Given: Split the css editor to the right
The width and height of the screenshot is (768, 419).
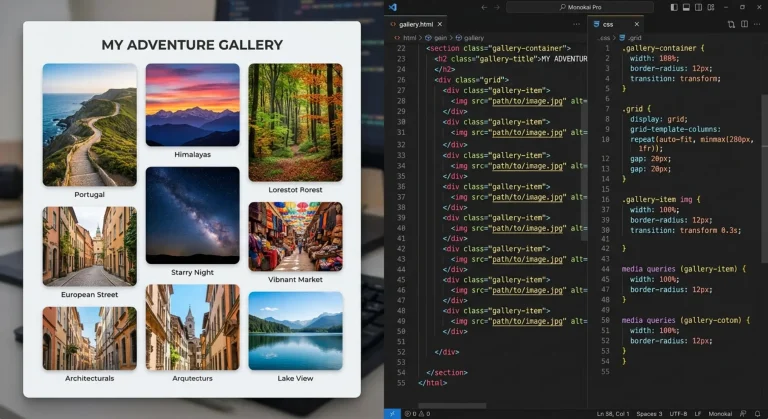Looking at the screenshot, I should 744,24.
